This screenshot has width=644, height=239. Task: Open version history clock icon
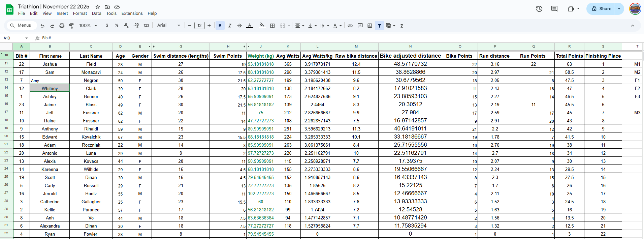pyautogui.click(x=539, y=9)
